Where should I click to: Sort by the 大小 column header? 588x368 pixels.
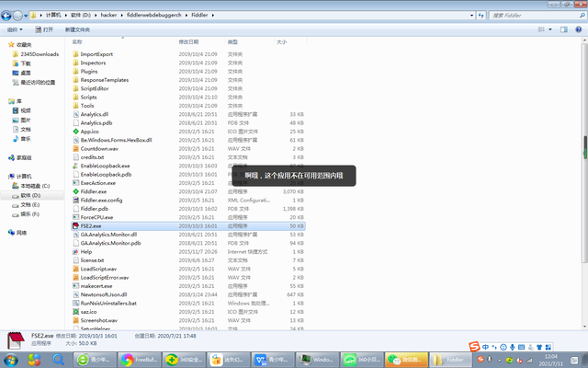[282, 41]
